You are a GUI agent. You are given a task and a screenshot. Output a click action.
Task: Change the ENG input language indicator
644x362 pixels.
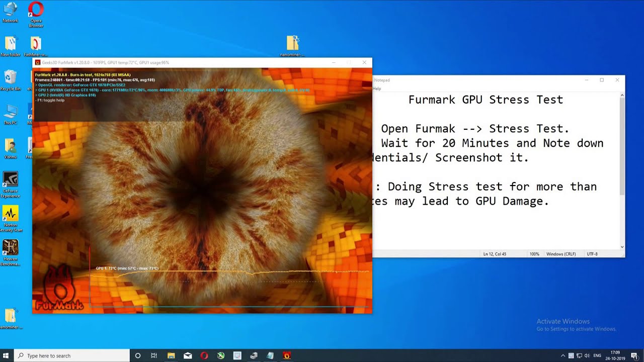click(597, 355)
